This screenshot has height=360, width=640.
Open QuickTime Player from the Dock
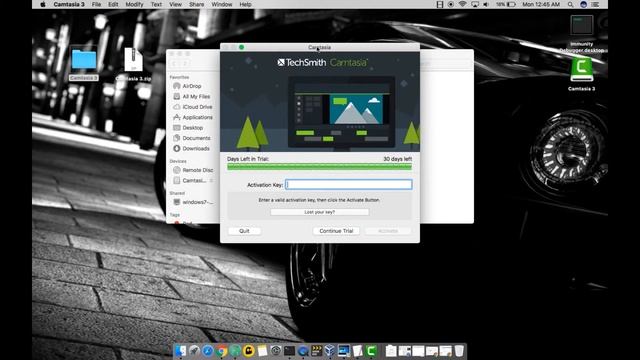pos(303,351)
